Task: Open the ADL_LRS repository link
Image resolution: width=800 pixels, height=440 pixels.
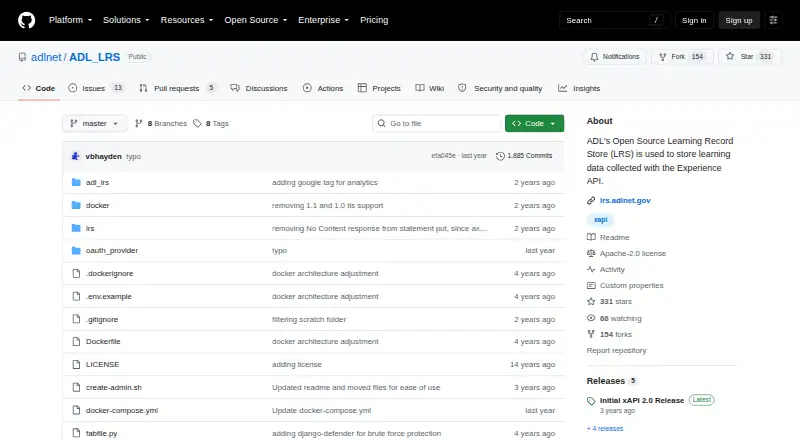Action: click(x=94, y=57)
